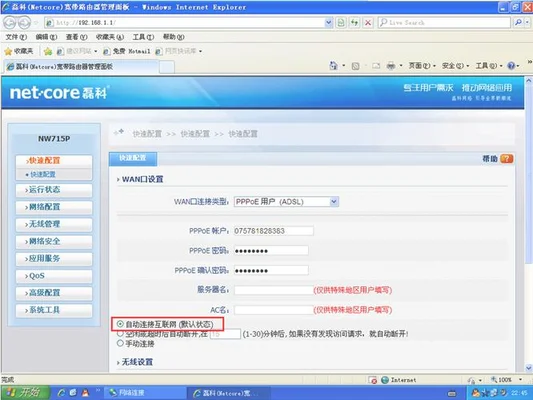Open the Favorites star button
Viewport: 533px width, 400px height.
click(19, 51)
